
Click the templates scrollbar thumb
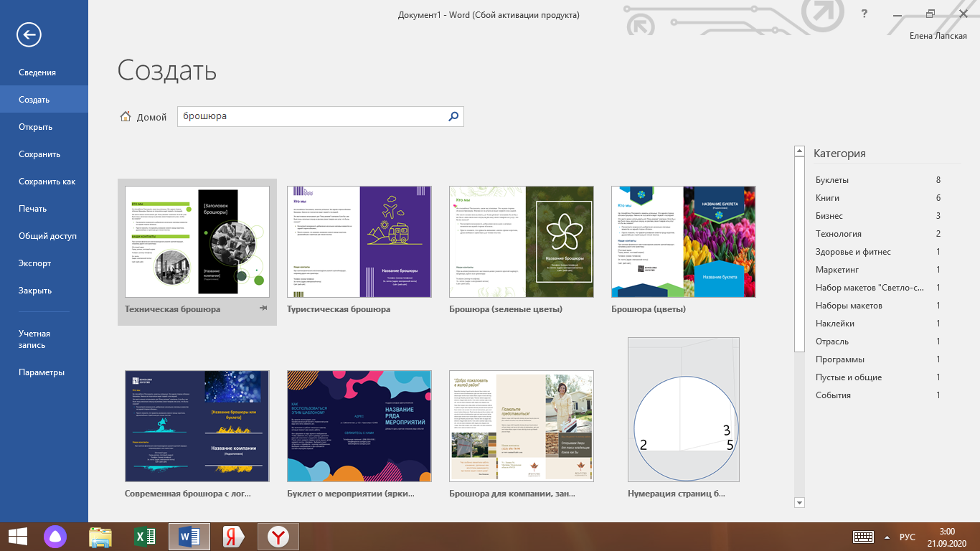[x=799, y=254]
